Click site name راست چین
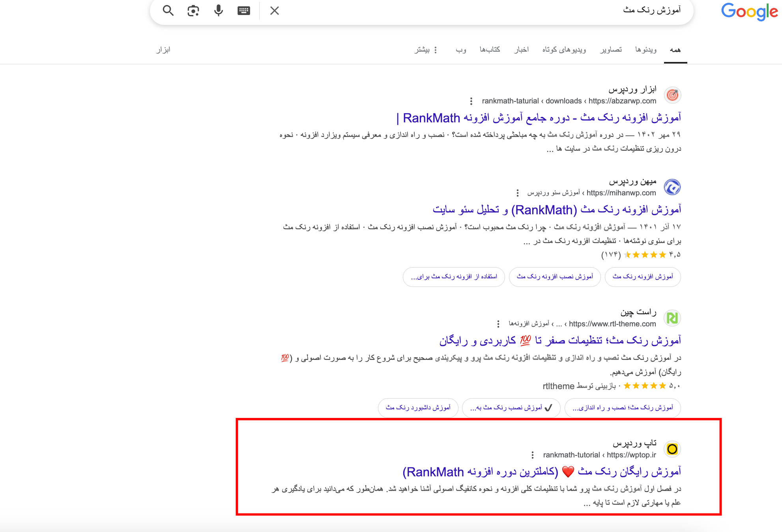Image resolution: width=782 pixels, height=532 pixels. coord(638,312)
